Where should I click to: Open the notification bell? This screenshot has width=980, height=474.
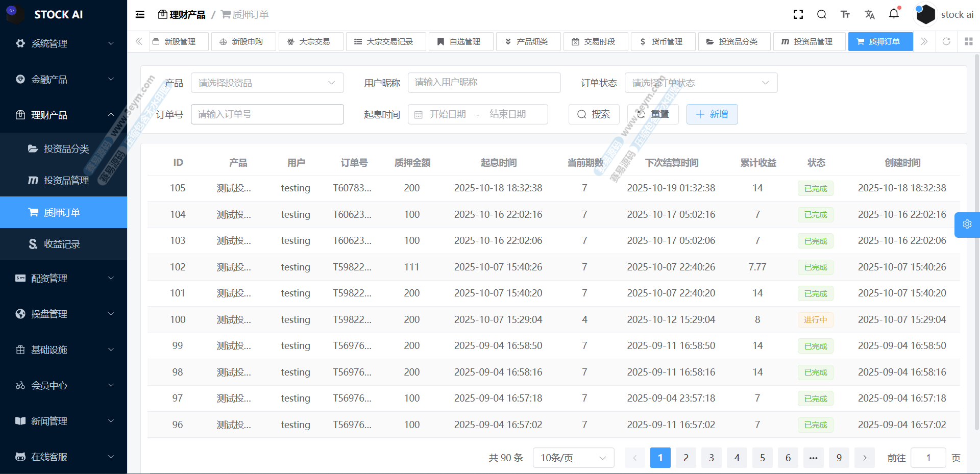coord(894,14)
